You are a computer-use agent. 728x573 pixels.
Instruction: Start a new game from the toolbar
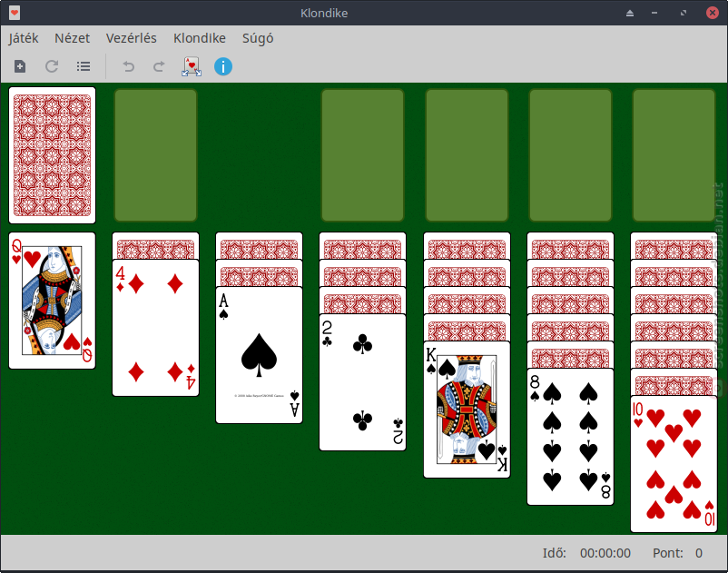(x=20, y=66)
